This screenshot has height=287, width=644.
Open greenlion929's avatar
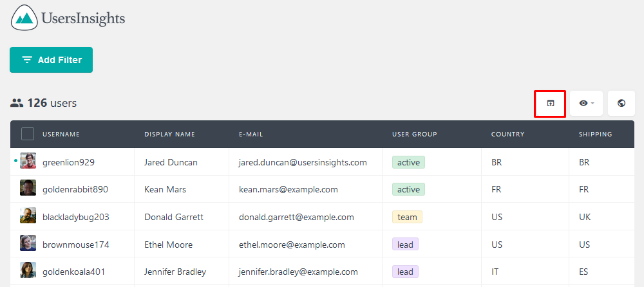(x=28, y=160)
